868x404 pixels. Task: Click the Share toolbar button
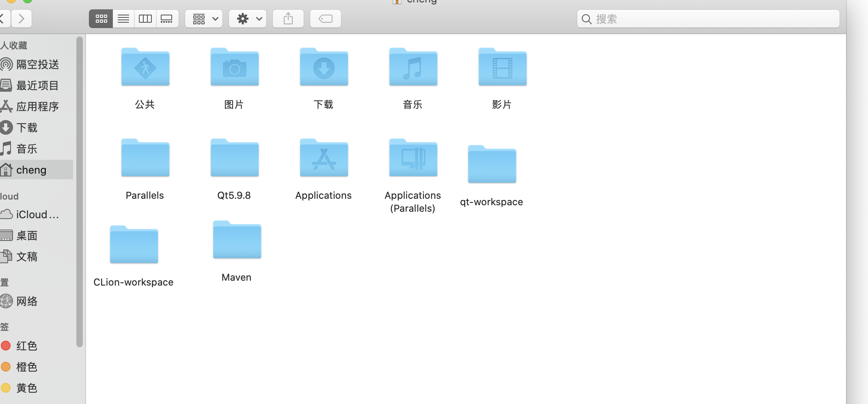(288, 19)
